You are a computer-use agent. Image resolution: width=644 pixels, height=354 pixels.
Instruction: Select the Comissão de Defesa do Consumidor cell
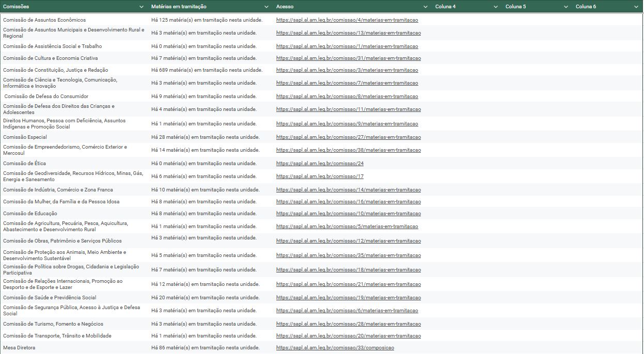point(74,96)
